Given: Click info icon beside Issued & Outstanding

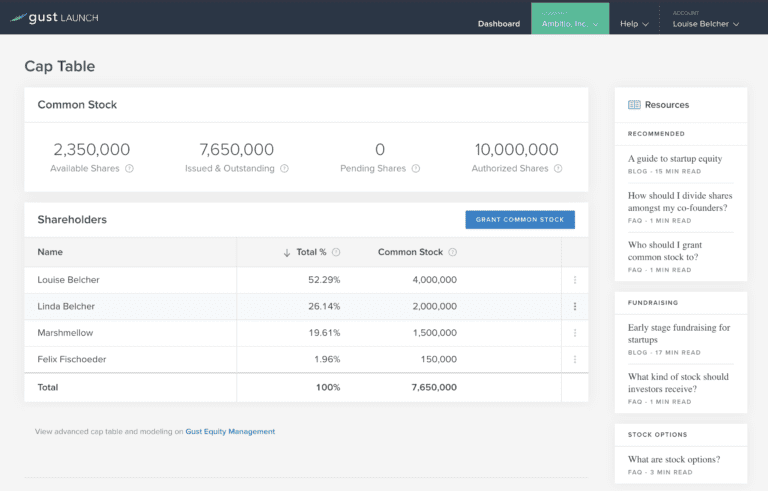Looking at the screenshot, I should pos(285,169).
